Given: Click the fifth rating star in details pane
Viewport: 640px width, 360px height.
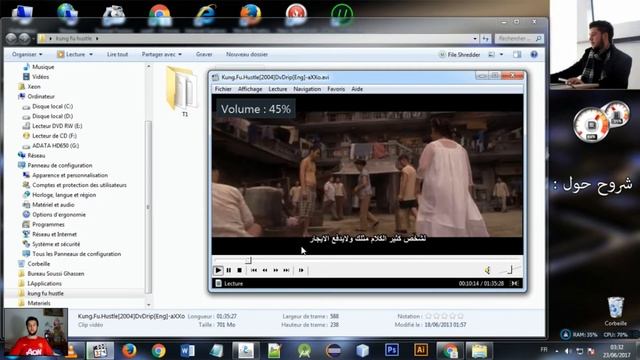Looking at the screenshot, I should click(460, 316).
